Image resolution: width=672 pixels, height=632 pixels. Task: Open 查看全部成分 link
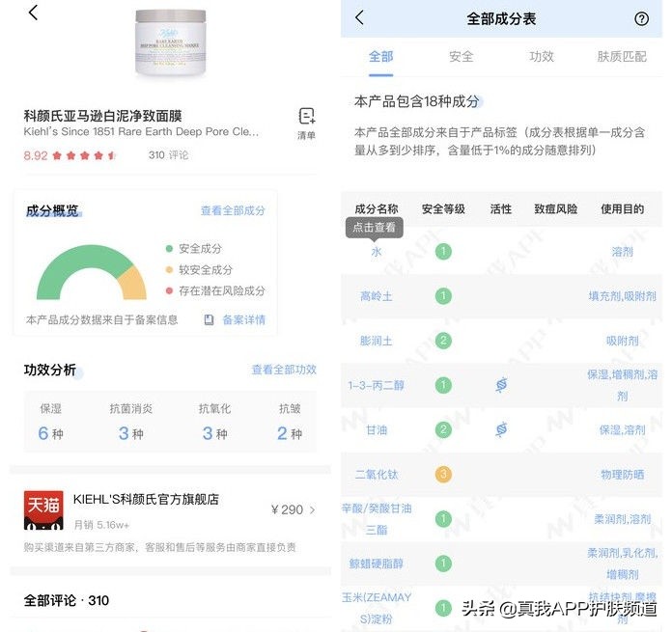click(233, 210)
